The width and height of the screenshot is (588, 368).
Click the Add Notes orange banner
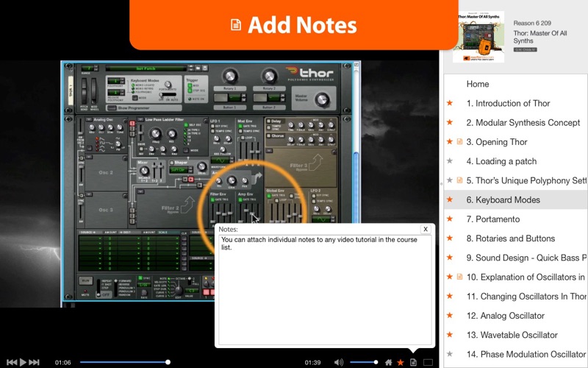[x=293, y=25]
